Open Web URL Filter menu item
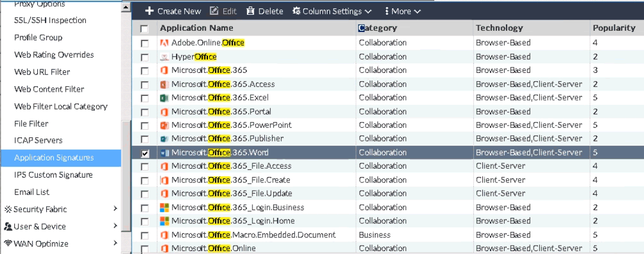644x254 pixels. (42, 72)
